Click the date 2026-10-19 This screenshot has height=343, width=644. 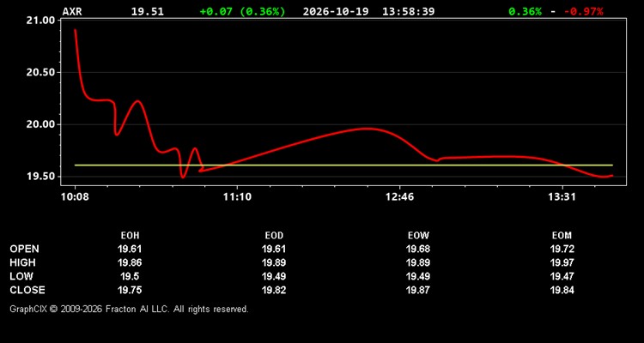click(x=337, y=11)
